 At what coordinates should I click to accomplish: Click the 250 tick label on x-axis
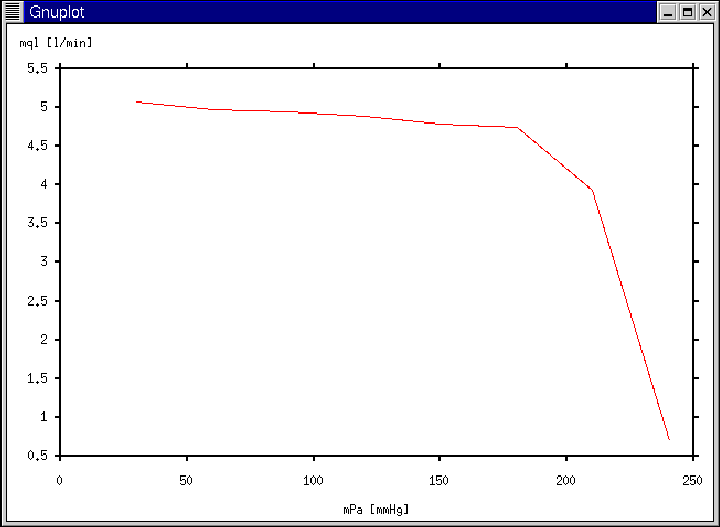coord(692,480)
